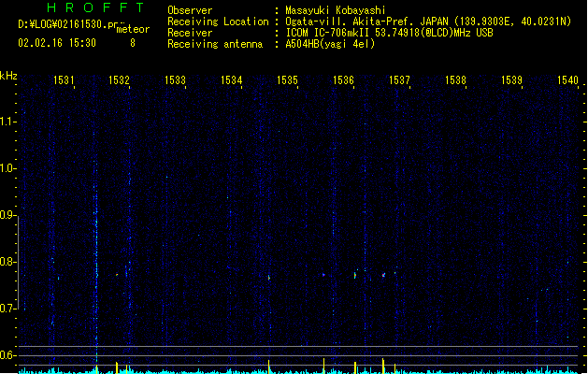Click the 0.6 kHz frequency label

pyautogui.click(x=7, y=355)
